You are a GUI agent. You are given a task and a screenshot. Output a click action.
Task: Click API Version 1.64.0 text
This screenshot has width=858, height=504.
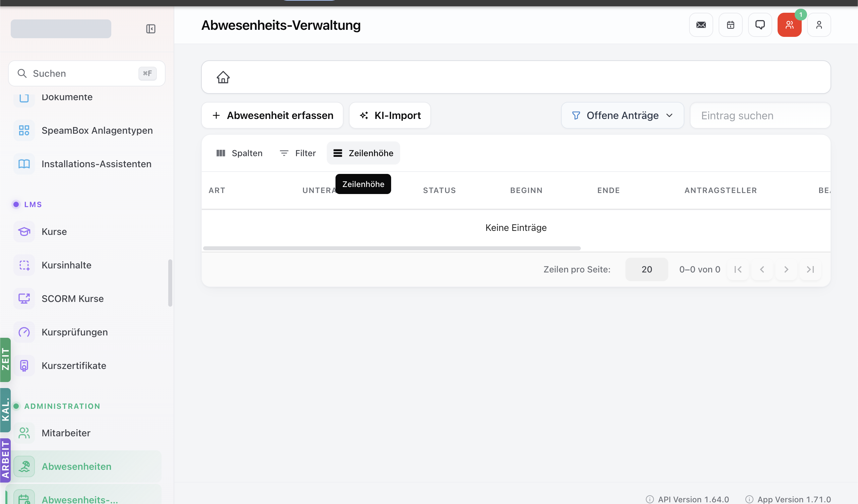(x=693, y=499)
